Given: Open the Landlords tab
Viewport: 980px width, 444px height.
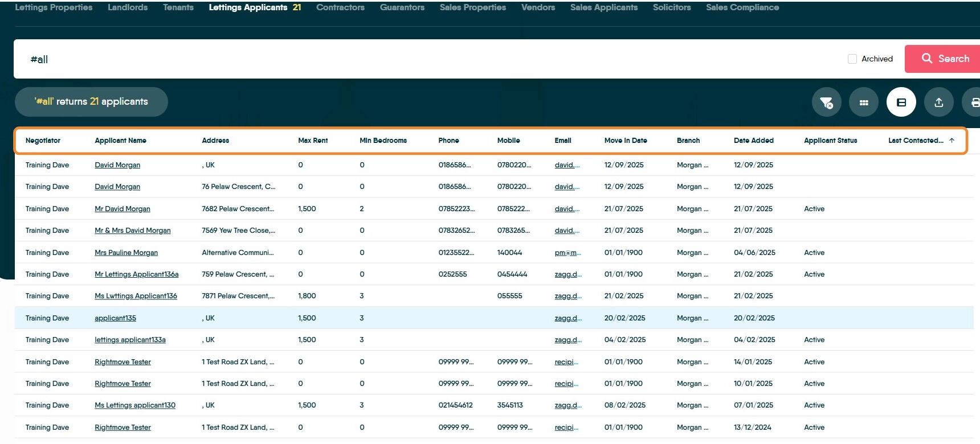Looking at the screenshot, I should click(x=128, y=7).
